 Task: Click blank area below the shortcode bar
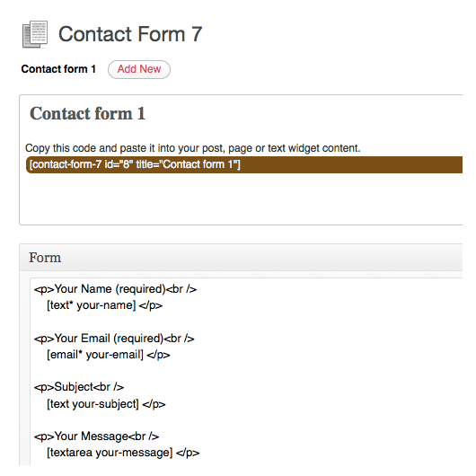tap(241, 198)
